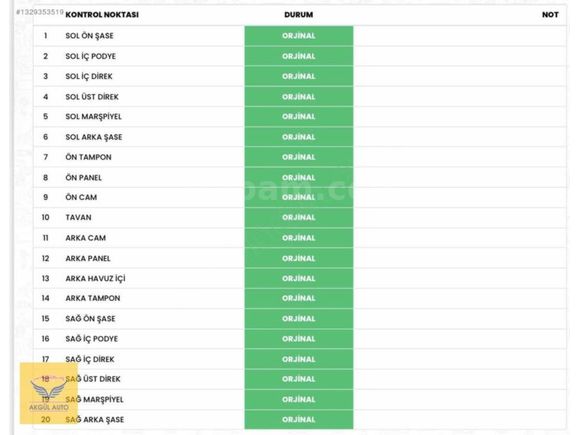
Task: Select the SOL MARŞPİYEL row label
Action: point(94,117)
